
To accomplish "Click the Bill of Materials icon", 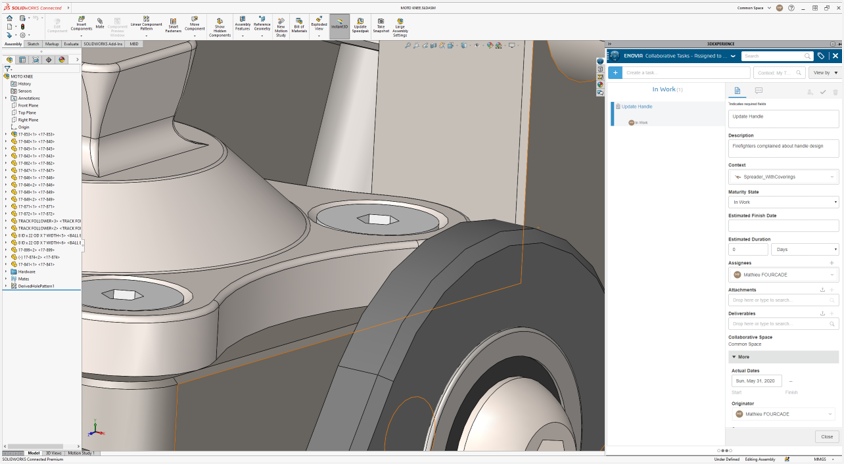I will (299, 24).
